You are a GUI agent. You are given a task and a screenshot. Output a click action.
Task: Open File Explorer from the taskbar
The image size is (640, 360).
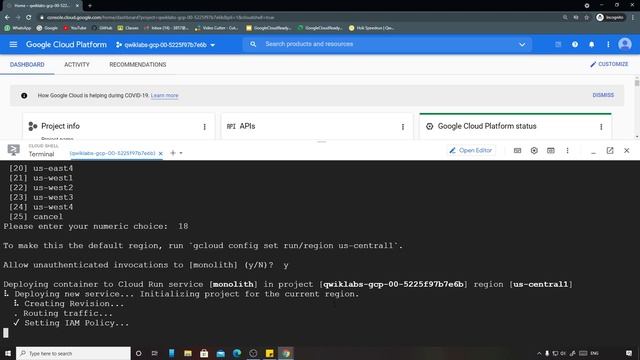[x=188, y=353]
